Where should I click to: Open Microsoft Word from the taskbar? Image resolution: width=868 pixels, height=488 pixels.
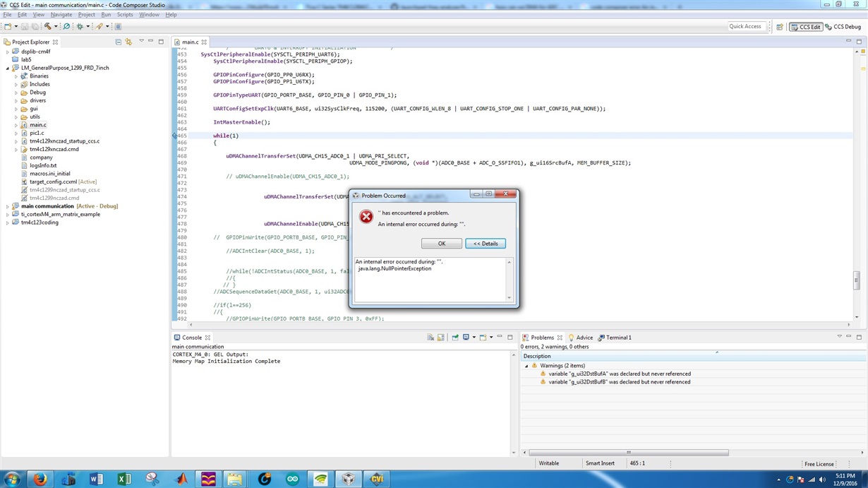point(97,479)
